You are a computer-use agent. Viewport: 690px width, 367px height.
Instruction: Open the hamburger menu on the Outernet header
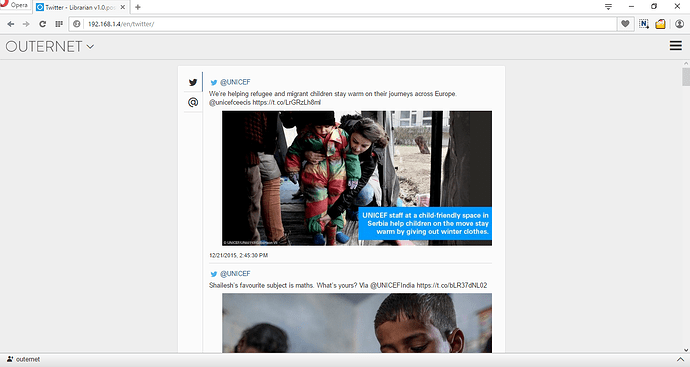[x=676, y=46]
